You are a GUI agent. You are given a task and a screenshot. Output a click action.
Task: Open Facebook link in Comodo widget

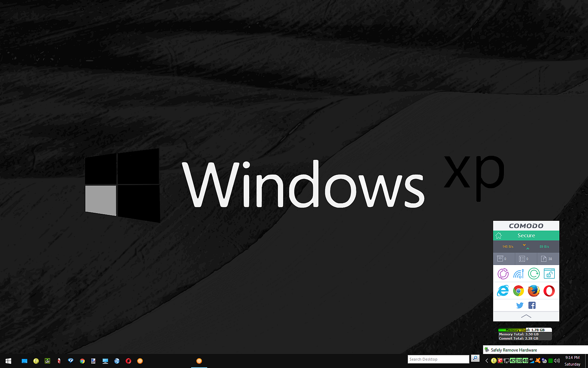pyautogui.click(x=532, y=305)
